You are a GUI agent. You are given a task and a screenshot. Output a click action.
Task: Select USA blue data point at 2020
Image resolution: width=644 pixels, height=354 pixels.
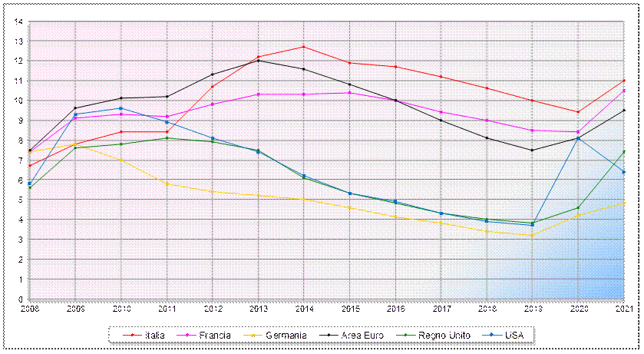pos(578,138)
